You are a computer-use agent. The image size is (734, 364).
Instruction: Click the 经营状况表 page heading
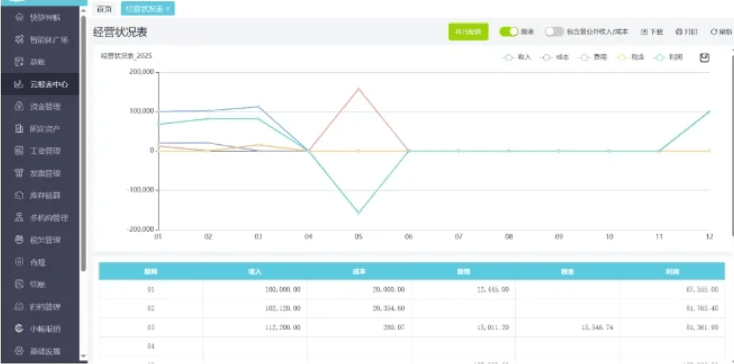pyautogui.click(x=121, y=32)
